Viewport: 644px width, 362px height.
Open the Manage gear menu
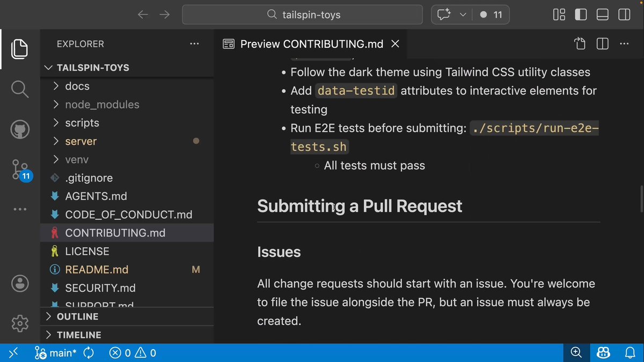click(x=20, y=323)
